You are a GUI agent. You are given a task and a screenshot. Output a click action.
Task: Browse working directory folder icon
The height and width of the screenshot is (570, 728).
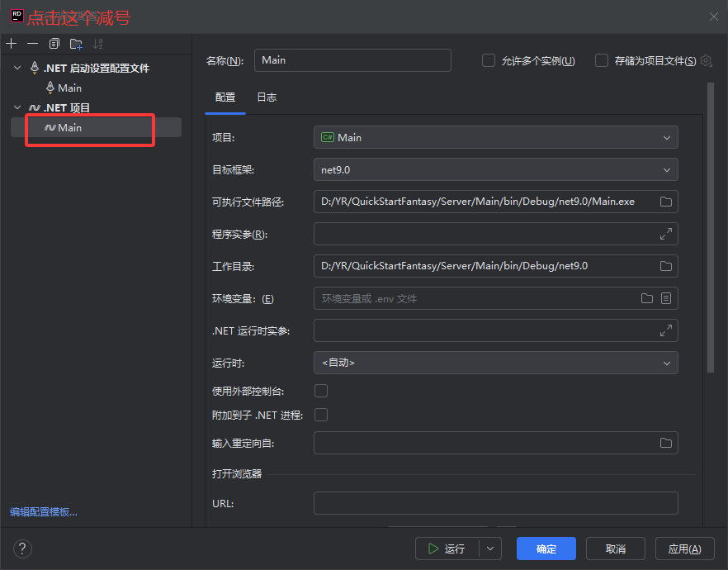(665, 266)
